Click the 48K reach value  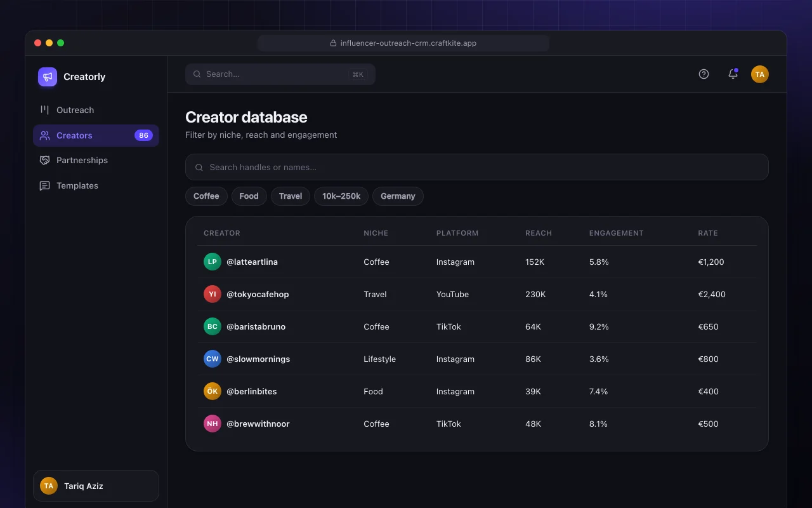click(533, 424)
